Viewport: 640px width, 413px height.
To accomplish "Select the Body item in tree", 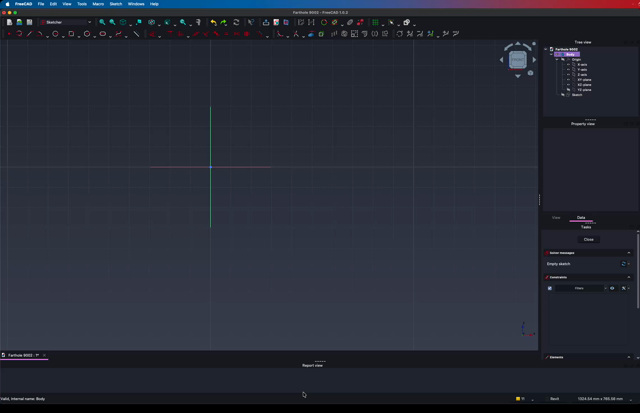I will (571, 54).
